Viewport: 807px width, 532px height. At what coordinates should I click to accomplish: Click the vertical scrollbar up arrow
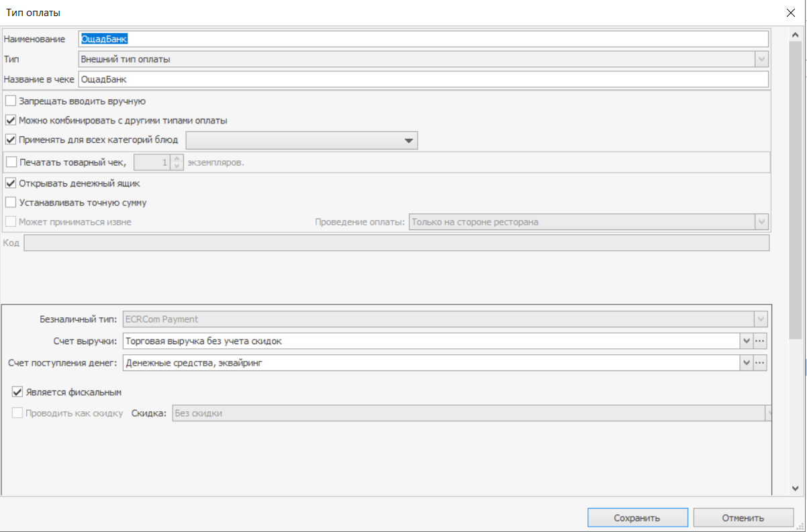coord(794,34)
